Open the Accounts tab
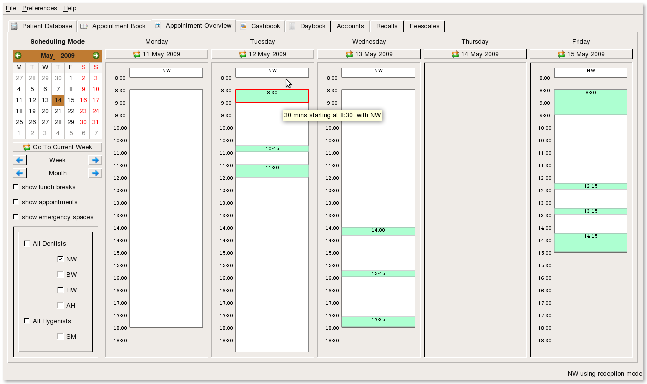Screen dimensions: 647x384 pos(350,26)
